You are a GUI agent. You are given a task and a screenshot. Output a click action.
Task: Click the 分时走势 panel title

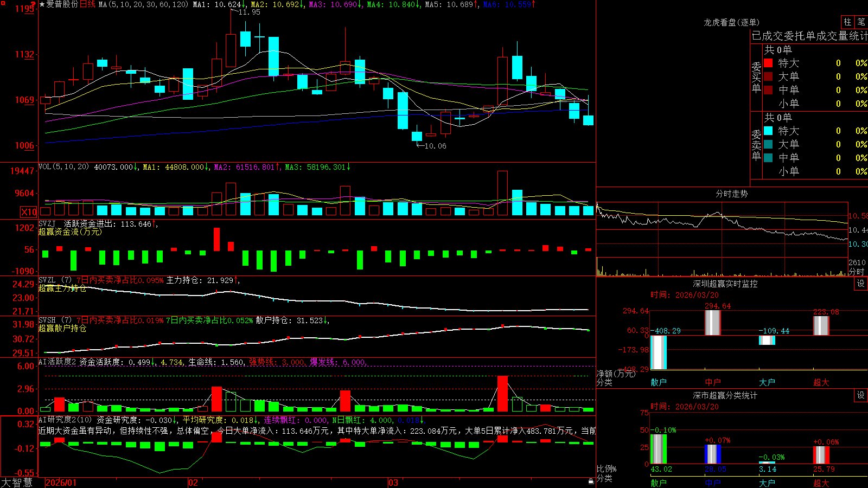click(732, 194)
